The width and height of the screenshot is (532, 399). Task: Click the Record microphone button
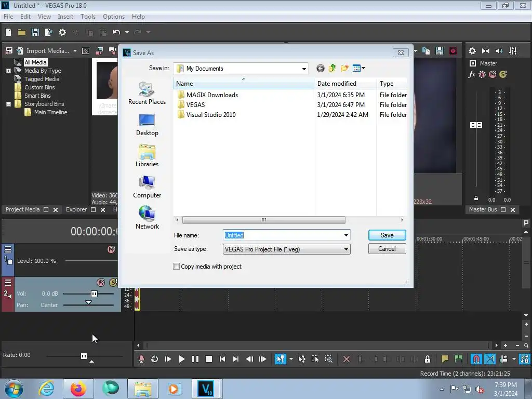(x=141, y=359)
